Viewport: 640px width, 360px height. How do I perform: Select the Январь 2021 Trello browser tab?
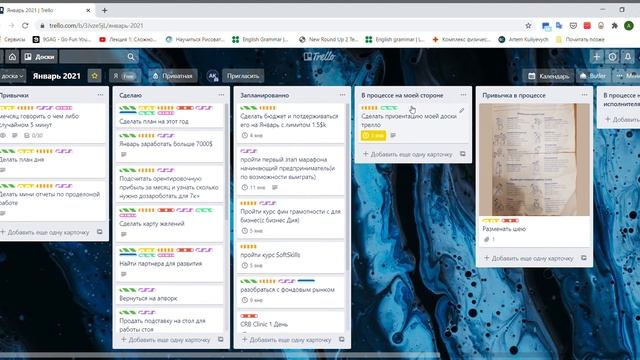point(46,10)
